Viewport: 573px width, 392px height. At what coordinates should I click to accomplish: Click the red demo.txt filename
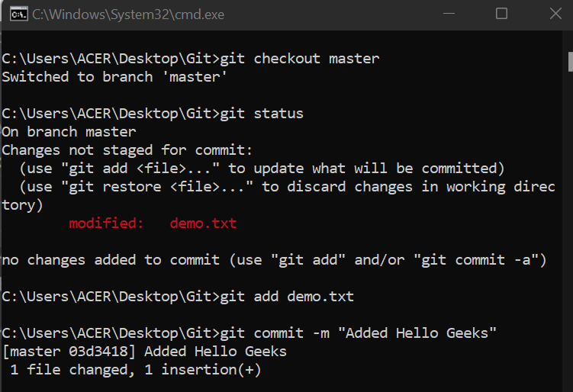coord(203,223)
